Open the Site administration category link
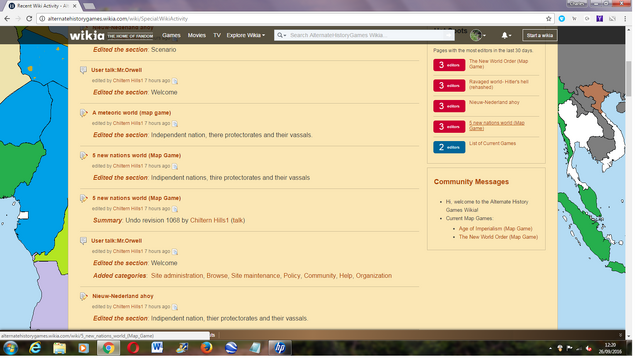 click(x=177, y=276)
